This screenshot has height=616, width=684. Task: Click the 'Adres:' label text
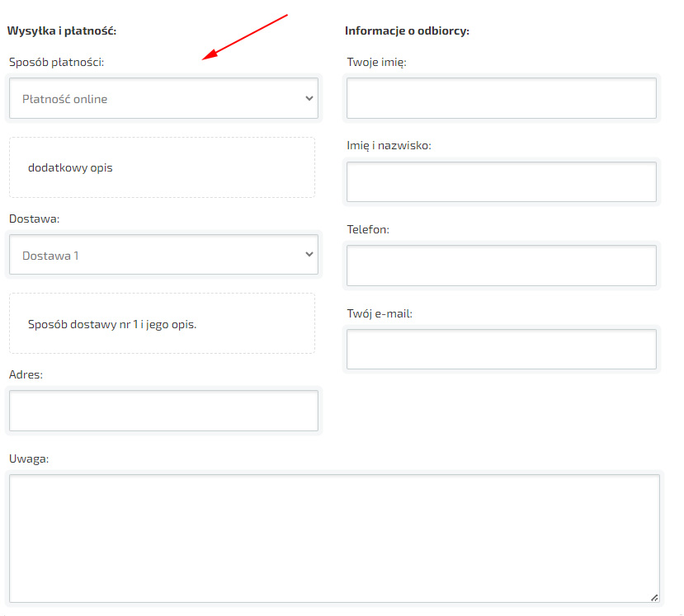coord(26,374)
